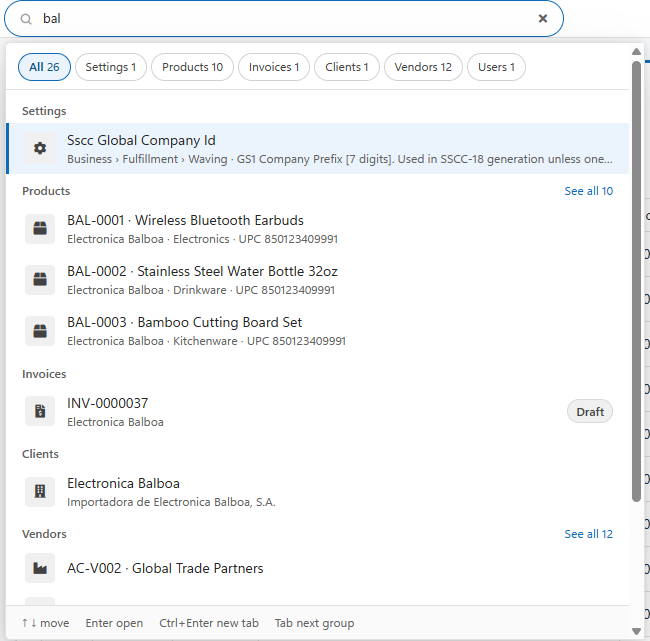Open invoice INV-0000037

coord(318,412)
